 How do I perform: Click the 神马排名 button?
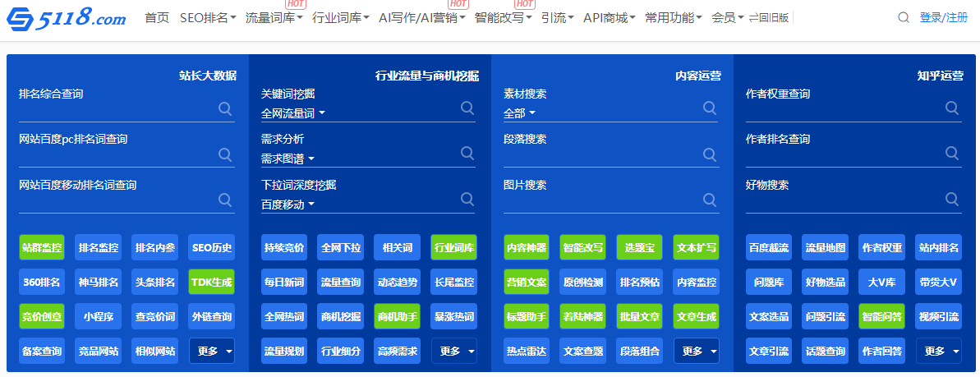[x=98, y=282]
